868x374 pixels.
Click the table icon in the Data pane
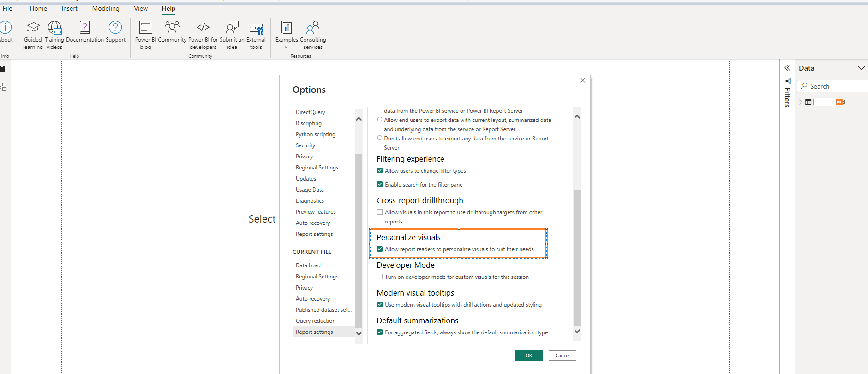point(808,102)
